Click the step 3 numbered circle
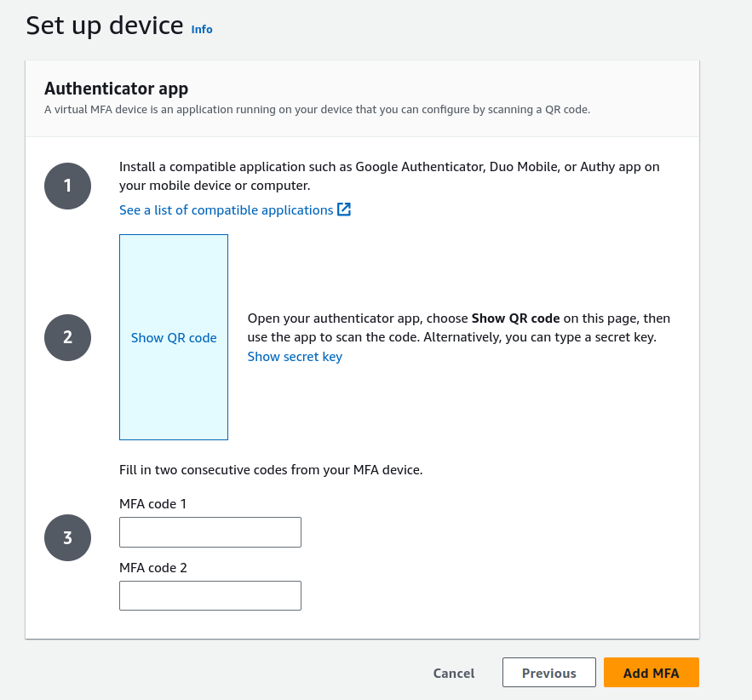Viewport: 752px width, 700px height. pos(67,537)
